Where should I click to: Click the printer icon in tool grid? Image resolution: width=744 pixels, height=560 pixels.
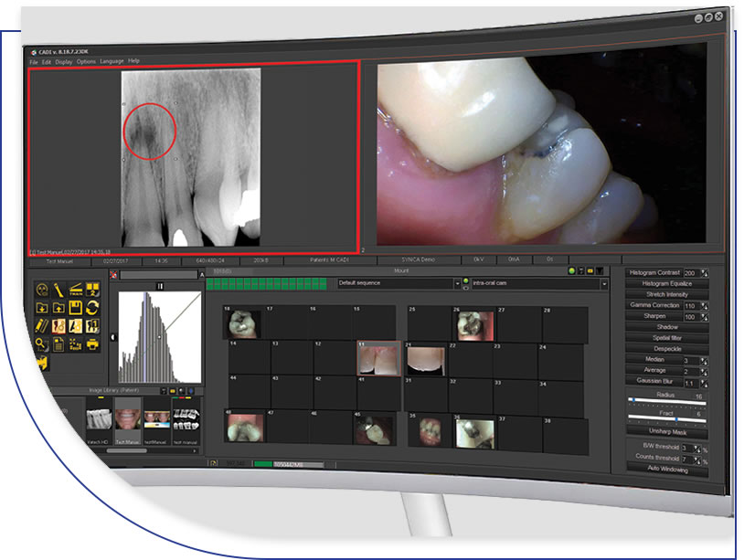pyautogui.click(x=93, y=344)
